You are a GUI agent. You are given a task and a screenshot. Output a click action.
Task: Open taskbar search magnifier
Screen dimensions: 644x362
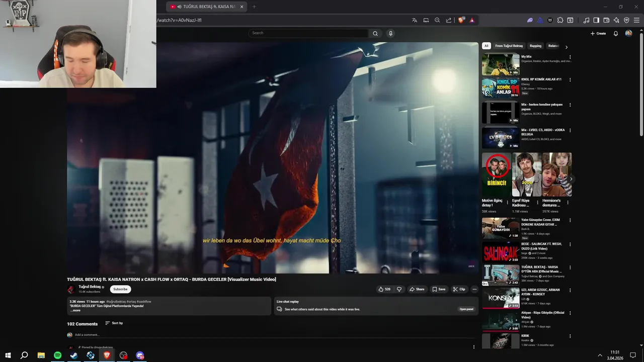pos(24,355)
